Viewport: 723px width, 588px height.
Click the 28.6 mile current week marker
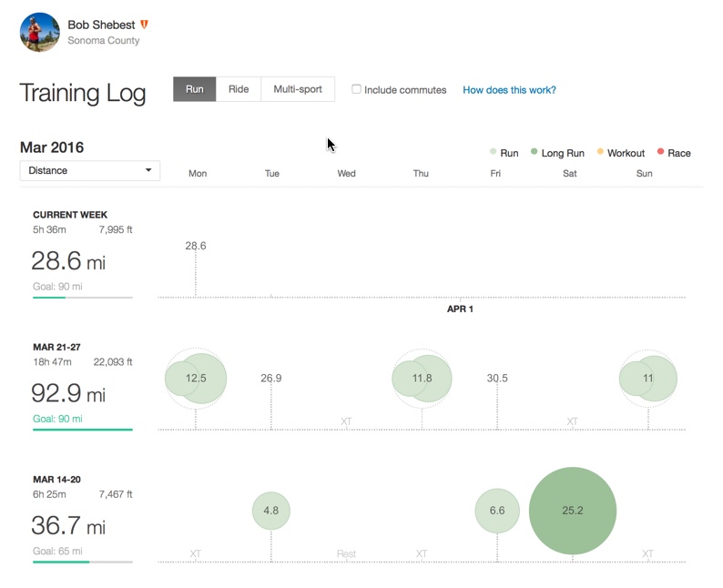195,246
